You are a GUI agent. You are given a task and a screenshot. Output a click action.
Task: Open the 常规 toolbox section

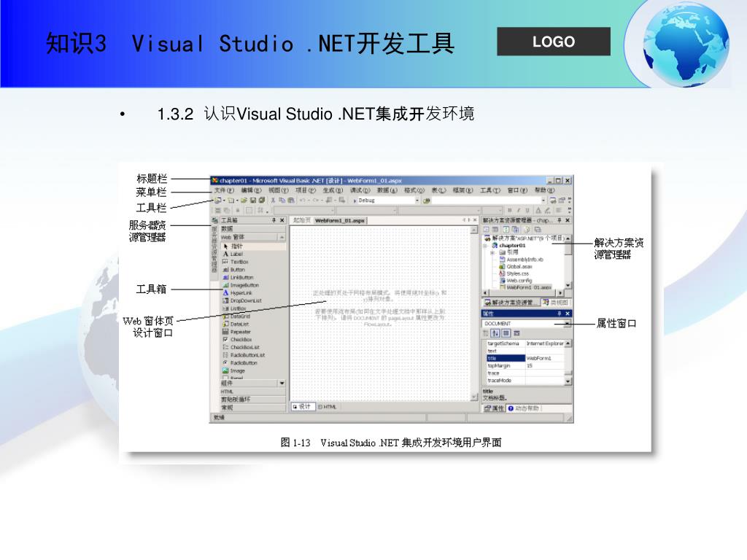tap(253, 408)
